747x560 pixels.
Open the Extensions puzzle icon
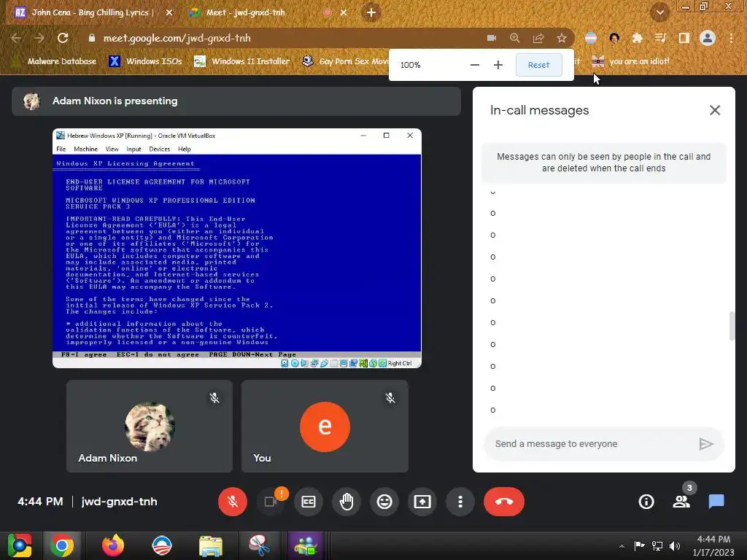(637, 38)
